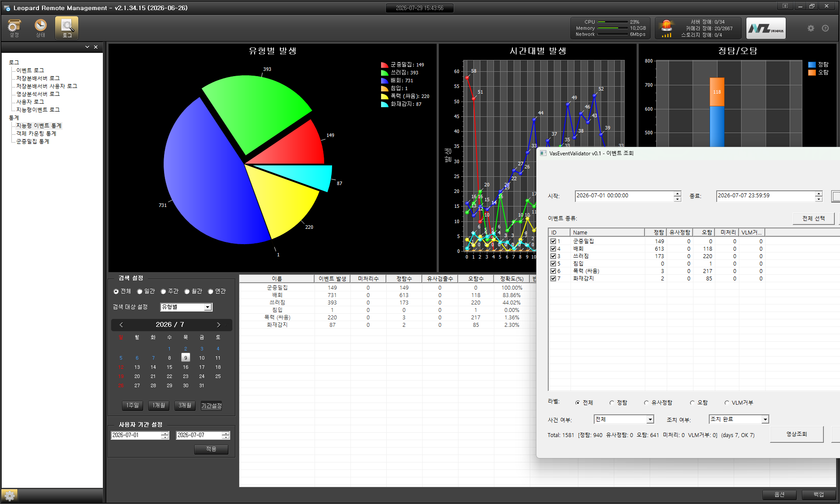Click the 전체 선택 button in dialog
This screenshot has height=504, width=840.
(x=814, y=218)
